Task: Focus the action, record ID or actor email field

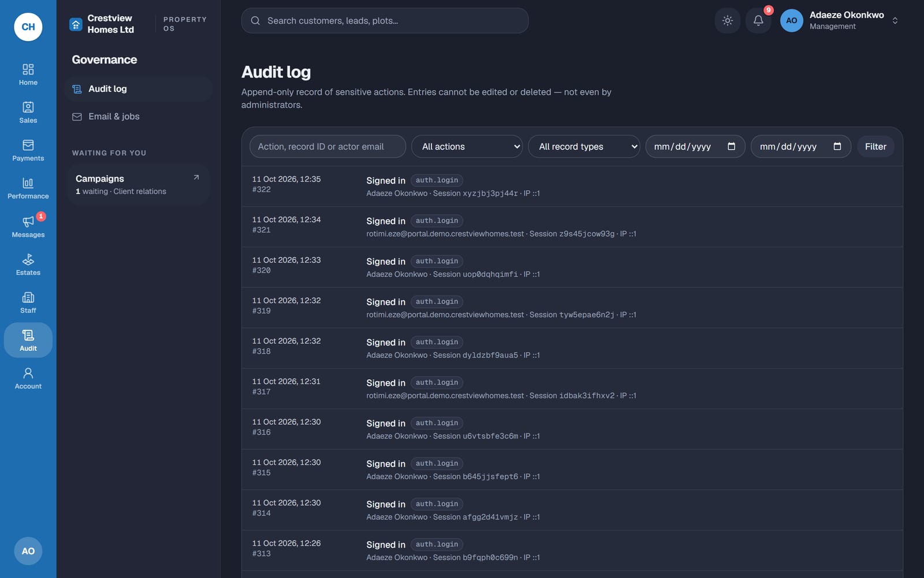Action: point(327,147)
